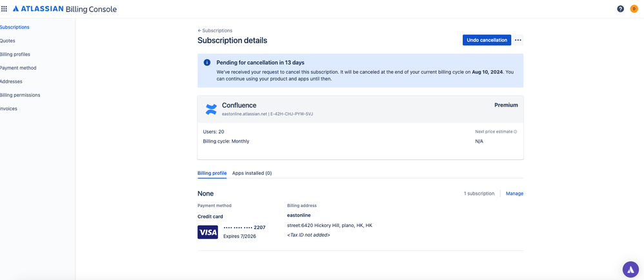The height and width of the screenshot is (280, 644).
Task: Click the VISA card logo
Action: tap(208, 232)
